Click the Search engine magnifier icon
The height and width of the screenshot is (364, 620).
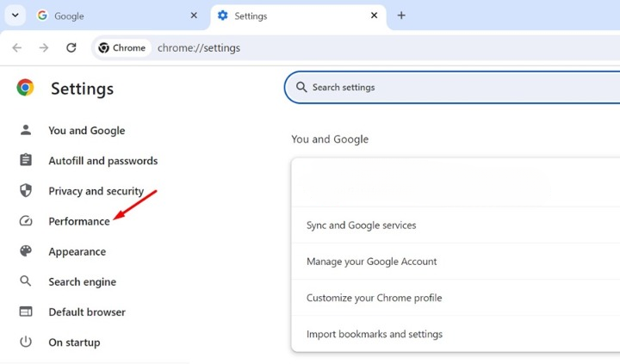pyautogui.click(x=26, y=281)
